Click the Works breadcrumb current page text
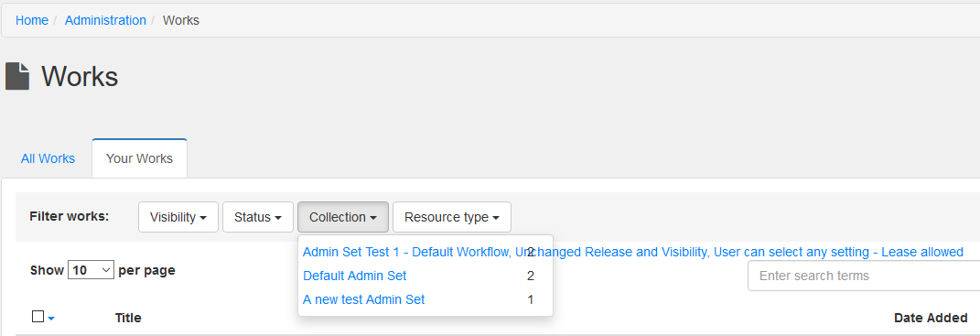Screen dimensions: 980x336 click(x=181, y=20)
